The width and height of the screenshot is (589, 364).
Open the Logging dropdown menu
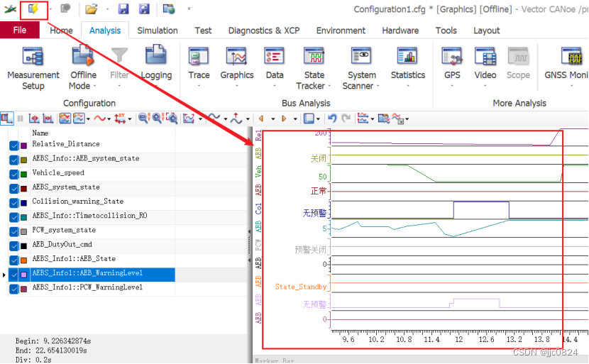coord(156,87)
